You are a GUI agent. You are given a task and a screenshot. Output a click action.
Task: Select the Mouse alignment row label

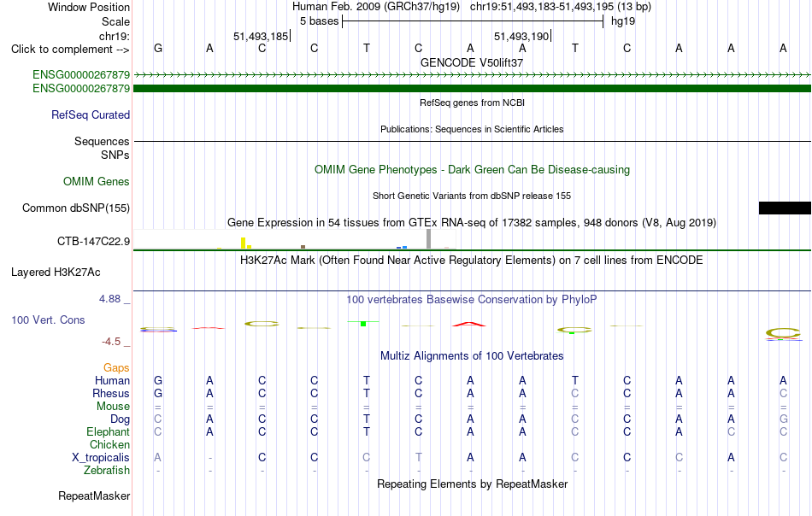coord(113,407)
